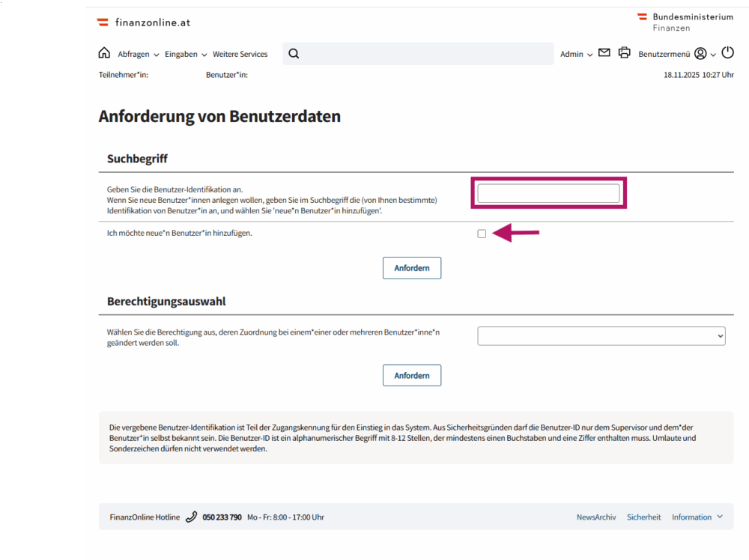Open the NewsArchiv link
Screen dimensions: 749x560
[596, 517]
